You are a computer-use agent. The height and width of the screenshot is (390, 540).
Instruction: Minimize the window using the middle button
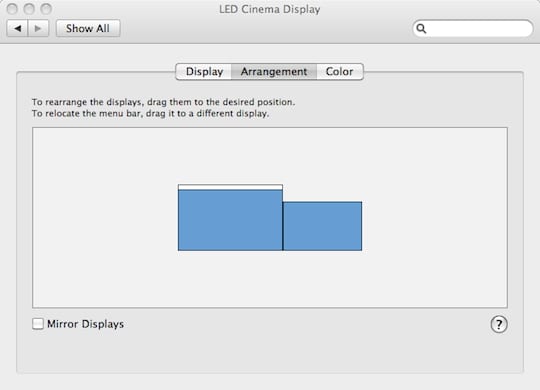29,9
